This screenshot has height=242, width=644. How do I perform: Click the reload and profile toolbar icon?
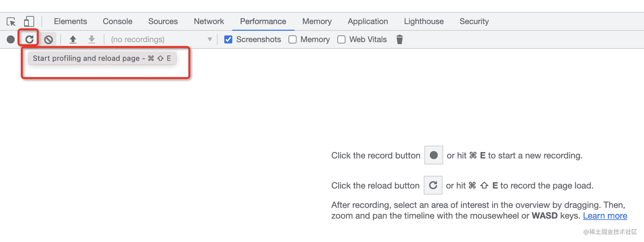(29, 39)
